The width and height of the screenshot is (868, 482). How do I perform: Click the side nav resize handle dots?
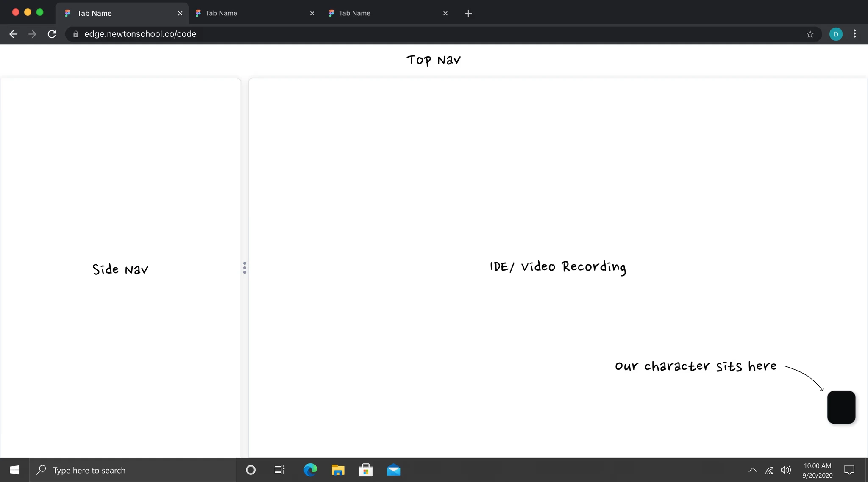point(245,268)
